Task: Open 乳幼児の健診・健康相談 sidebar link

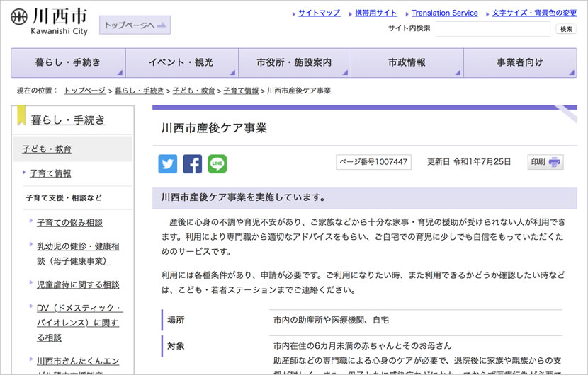Action: (x=78, y=253)
